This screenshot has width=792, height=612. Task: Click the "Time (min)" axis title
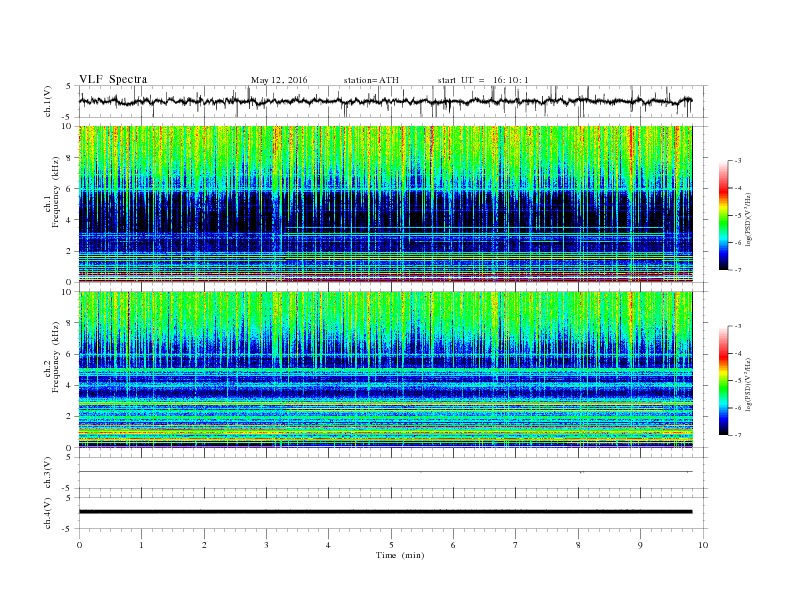point(400,555)
